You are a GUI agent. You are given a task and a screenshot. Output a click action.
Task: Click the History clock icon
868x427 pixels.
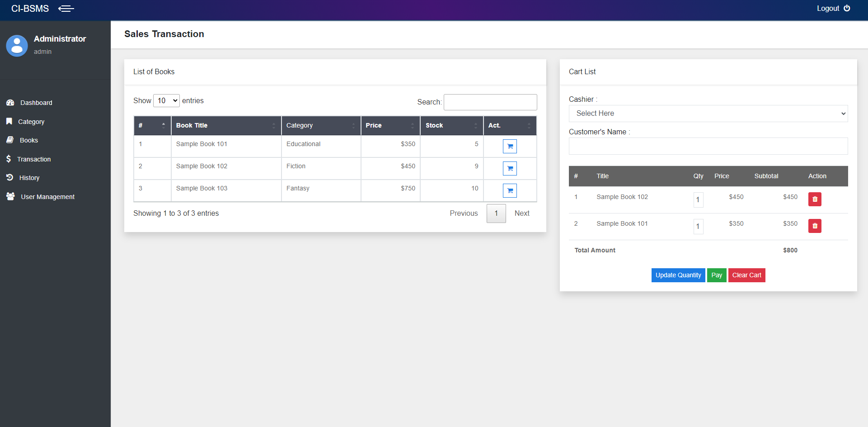(10, 178)
